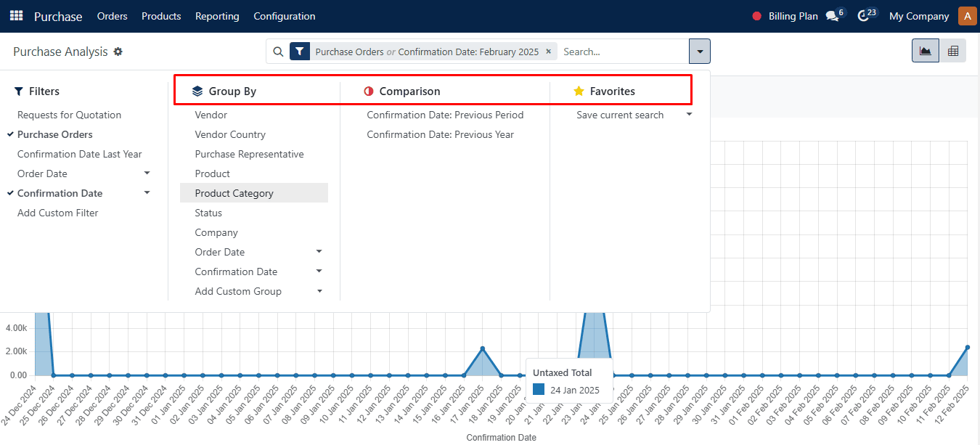Expand the Order Date group by arrow

point(319,252)
